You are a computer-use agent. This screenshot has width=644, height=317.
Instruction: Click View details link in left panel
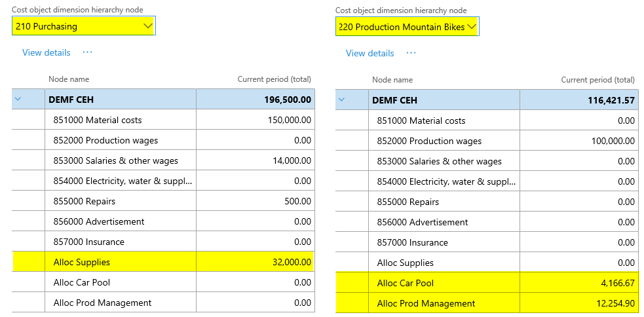[46, 52]
